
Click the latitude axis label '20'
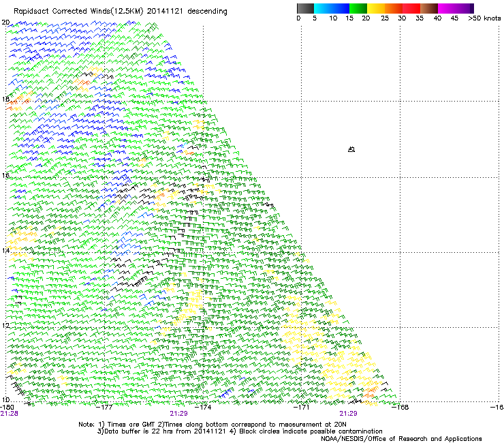[5, 22]
